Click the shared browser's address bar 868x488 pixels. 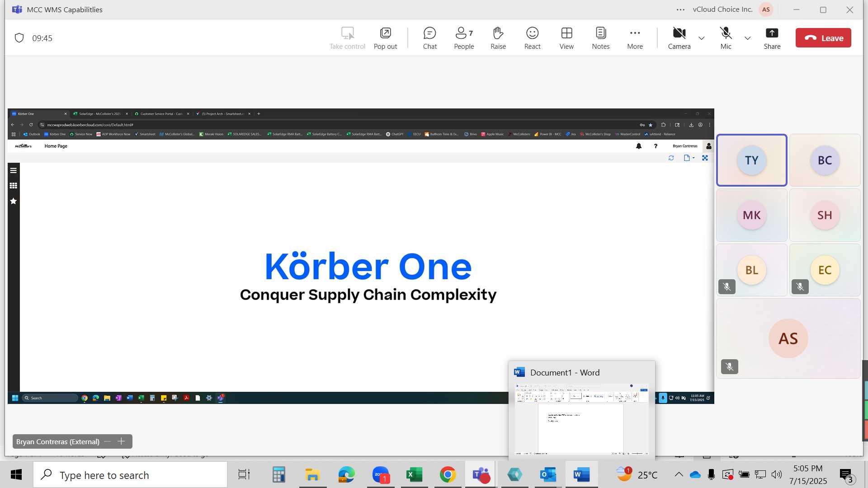pyautogui.click(x=339, y=125)
